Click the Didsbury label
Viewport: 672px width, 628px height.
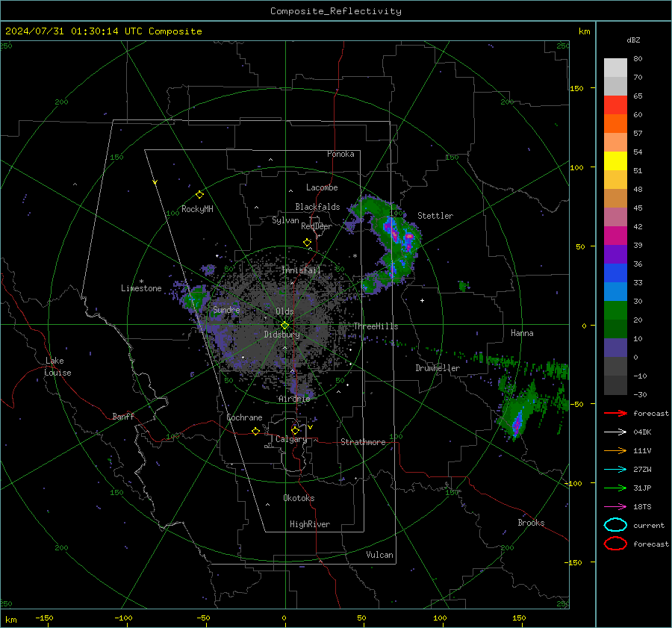coord(281,335)
